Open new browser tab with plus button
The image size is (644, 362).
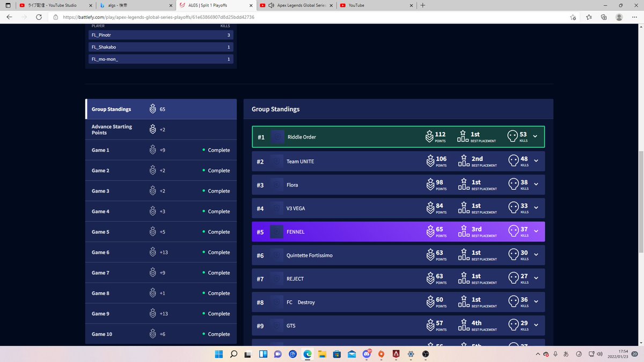(x=423, y=5)
